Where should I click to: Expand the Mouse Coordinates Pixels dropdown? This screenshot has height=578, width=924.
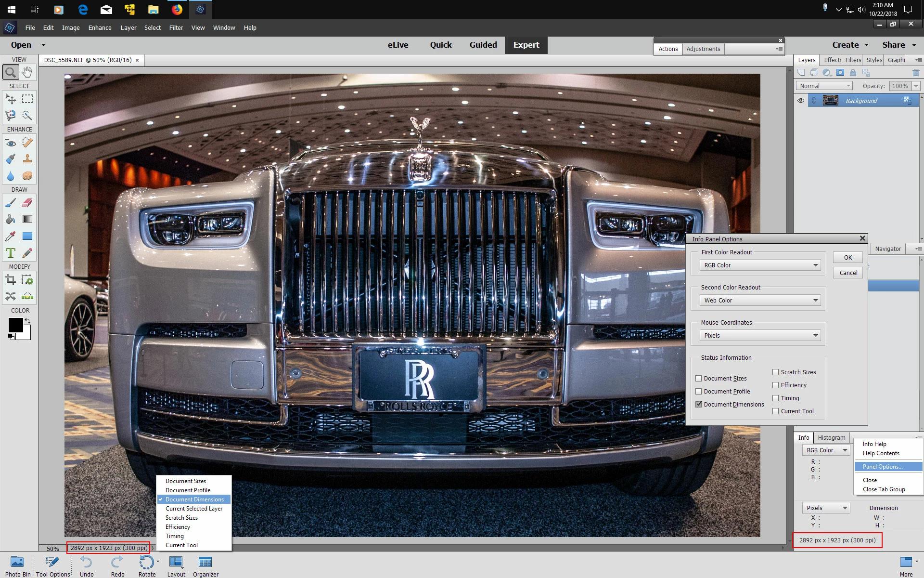coord(760,336)
